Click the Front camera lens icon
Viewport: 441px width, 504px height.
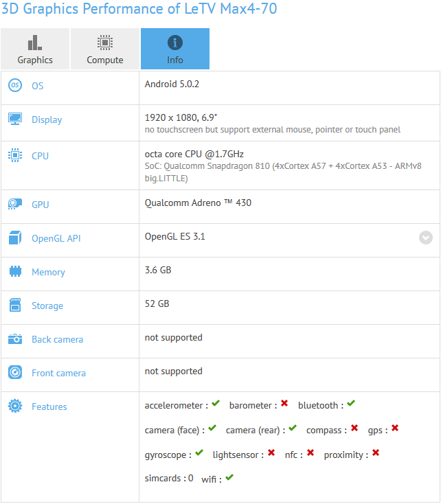(x=15, y=373)
